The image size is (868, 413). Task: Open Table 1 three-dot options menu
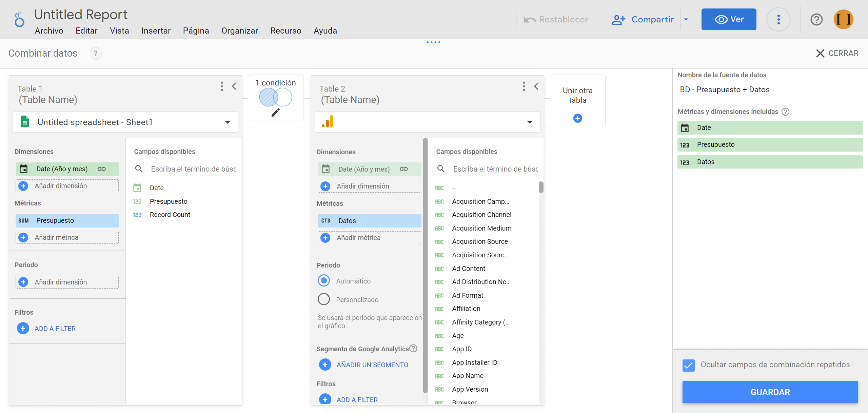click(x=222, y=86)
